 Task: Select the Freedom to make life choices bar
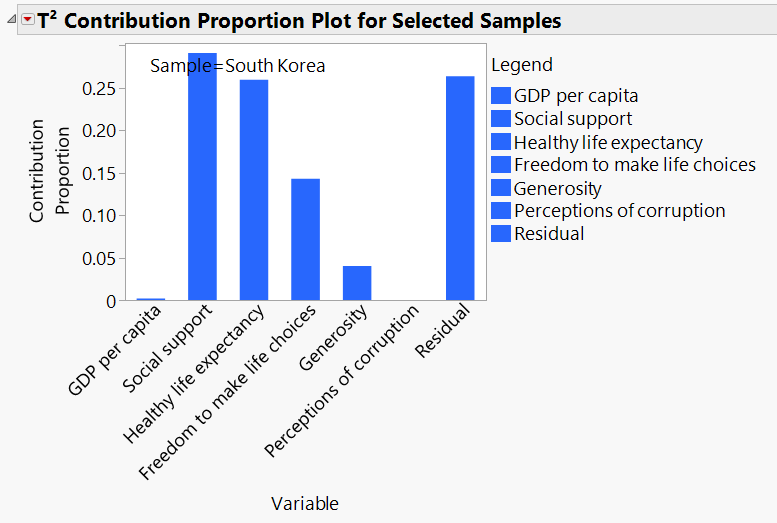click(x=305, y=240)
